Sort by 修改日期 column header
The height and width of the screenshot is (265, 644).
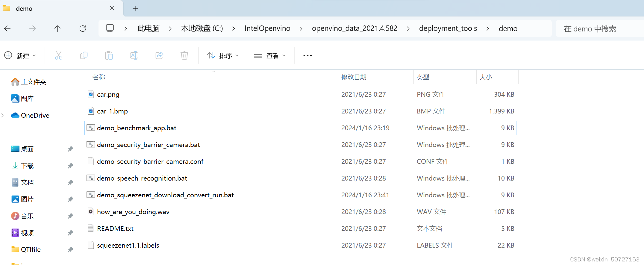(354, 77)
